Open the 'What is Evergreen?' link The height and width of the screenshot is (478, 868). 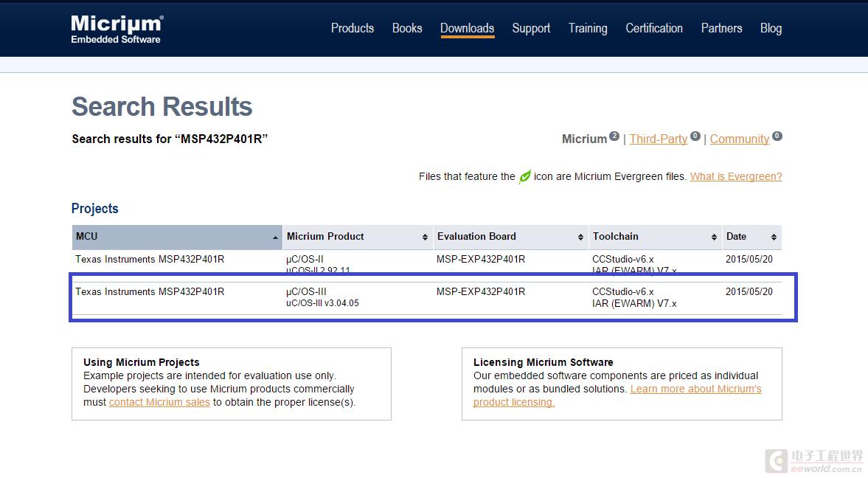(736, 176)
